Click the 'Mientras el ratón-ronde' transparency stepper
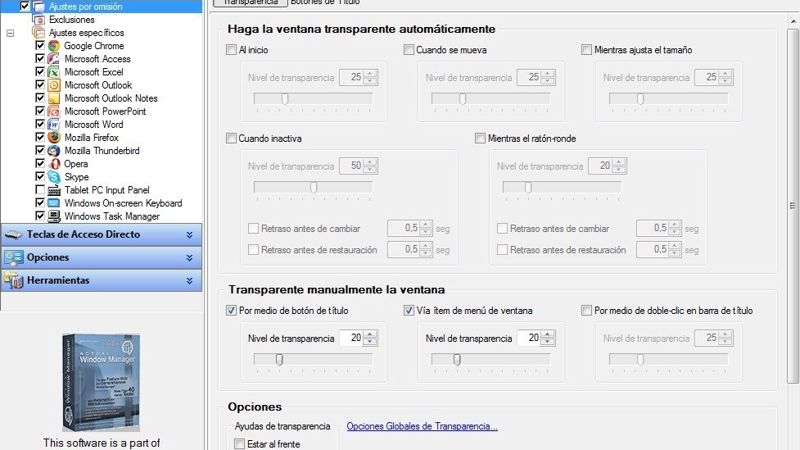 point(620,166)
